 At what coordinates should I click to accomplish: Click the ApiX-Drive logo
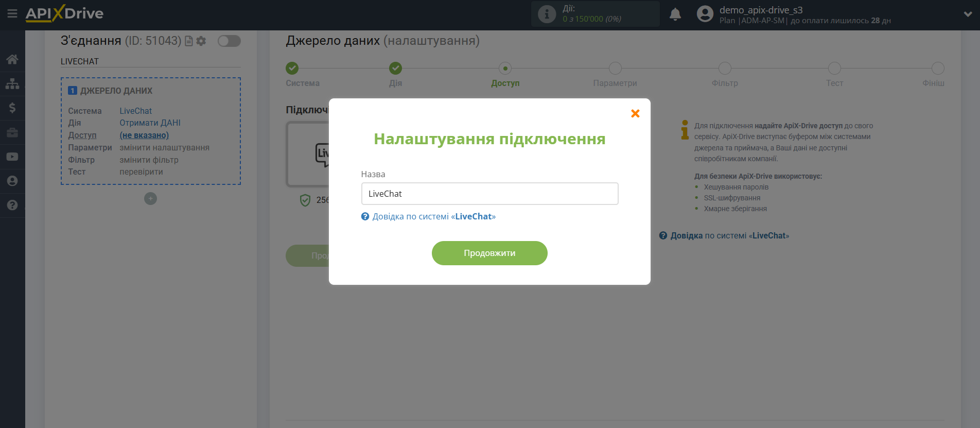pos(64,13)
